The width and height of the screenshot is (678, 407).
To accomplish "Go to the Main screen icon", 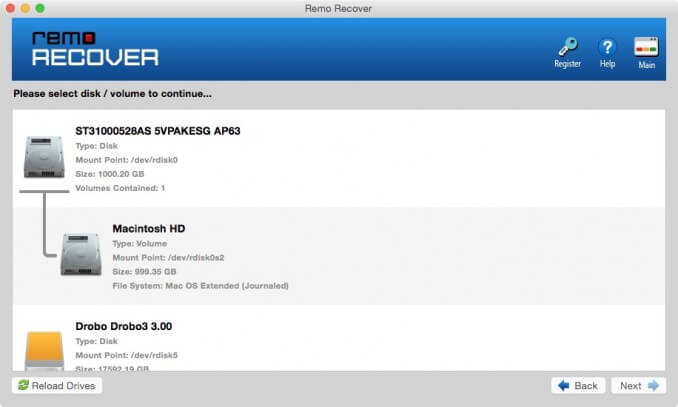I will [x=646, y=49].
